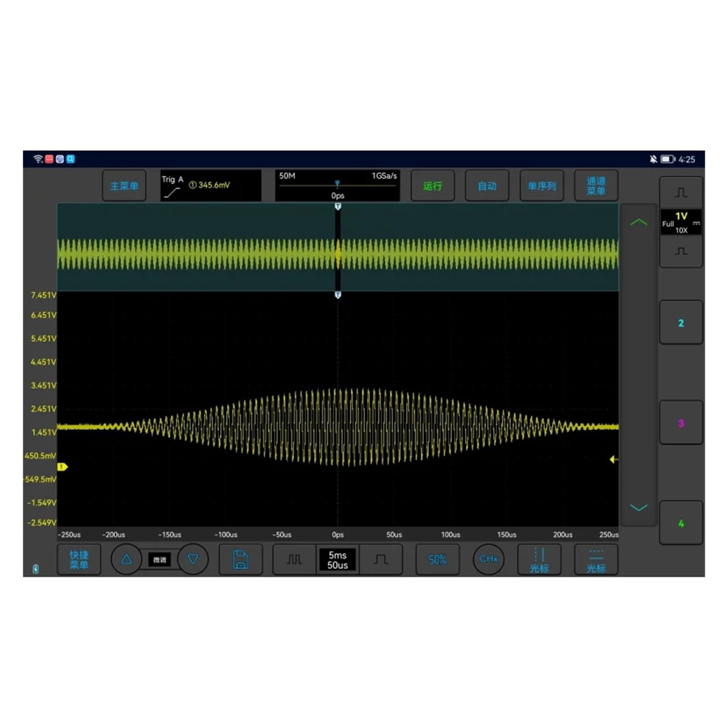The height and width of the screenshot is (728, 728).
Task: Click the CHx channel select button
Action: (489, 559)
